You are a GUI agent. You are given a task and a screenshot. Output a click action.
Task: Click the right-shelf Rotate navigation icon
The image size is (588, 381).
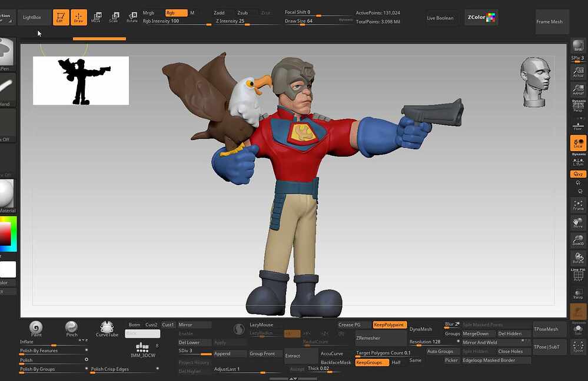coord(578,258)
